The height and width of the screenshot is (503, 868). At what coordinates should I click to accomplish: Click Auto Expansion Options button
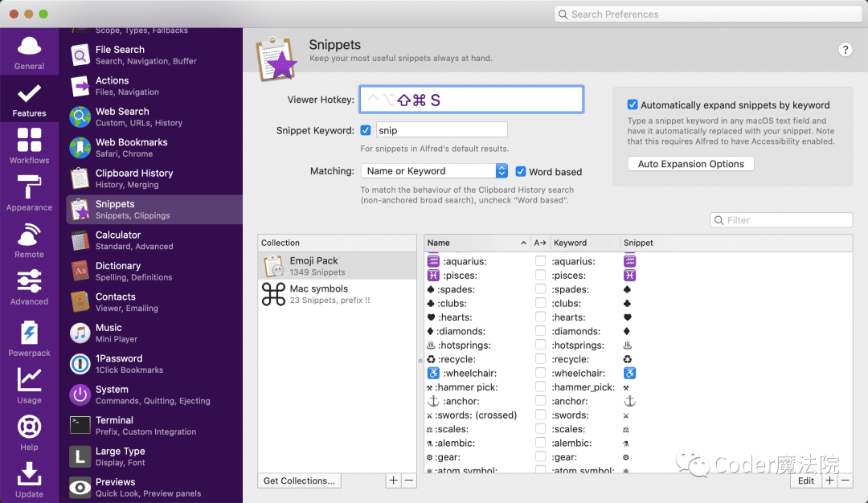pos(691,164)
